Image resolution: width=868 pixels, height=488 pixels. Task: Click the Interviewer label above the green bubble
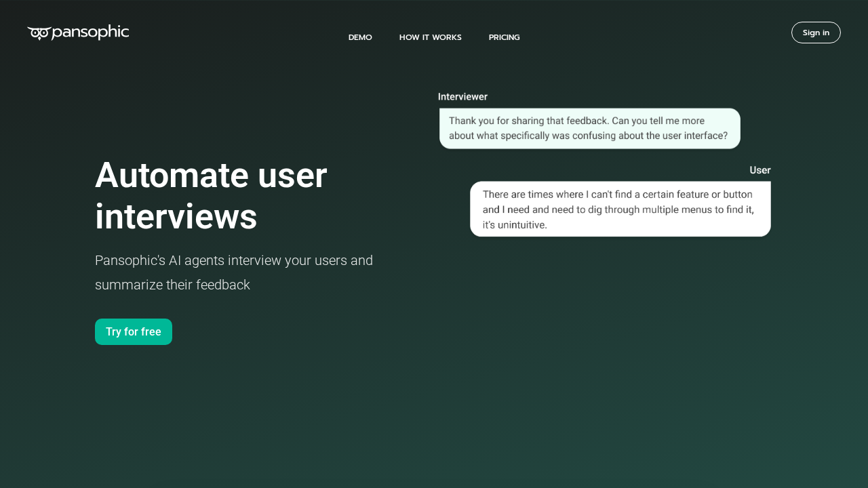[462, 96]
